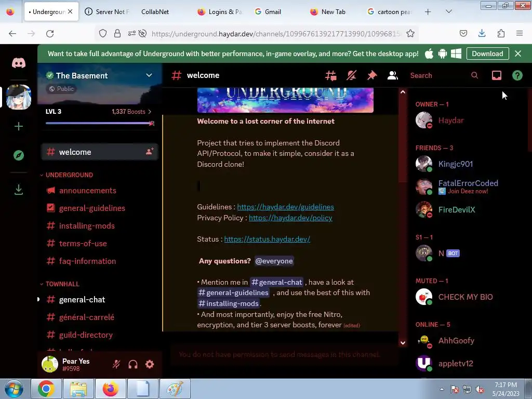The height and width of the screenshot is (399, 532).
Task: Click the #general-guidelines mention in message
Action: click(233, 293)
